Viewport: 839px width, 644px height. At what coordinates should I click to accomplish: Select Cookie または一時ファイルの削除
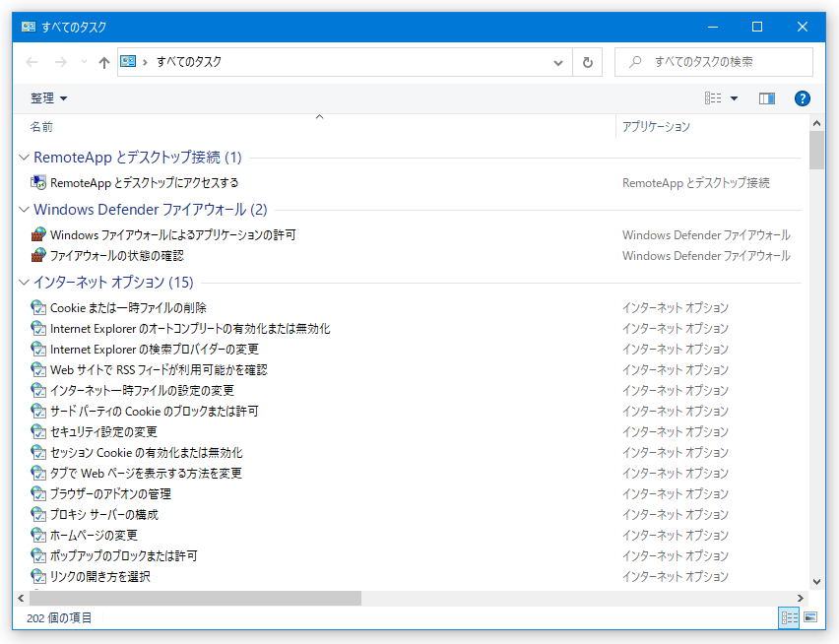click(x=128, y=307)
